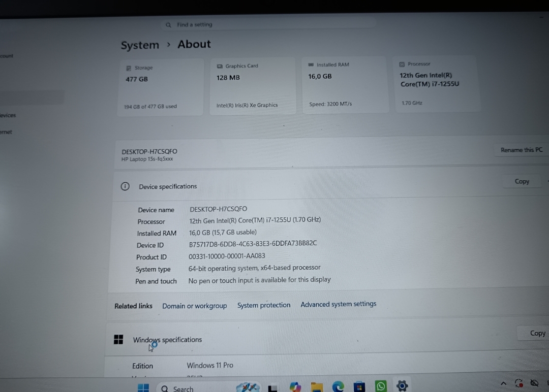Click the Storage card icon
Screen dimensions: 549x392
129,68
